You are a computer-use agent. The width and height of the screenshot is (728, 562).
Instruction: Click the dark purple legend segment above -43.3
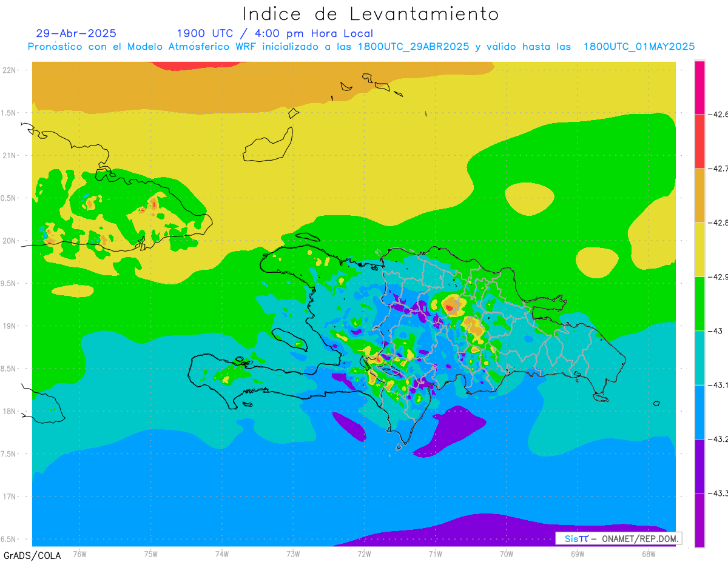click(x=699, y=466)
